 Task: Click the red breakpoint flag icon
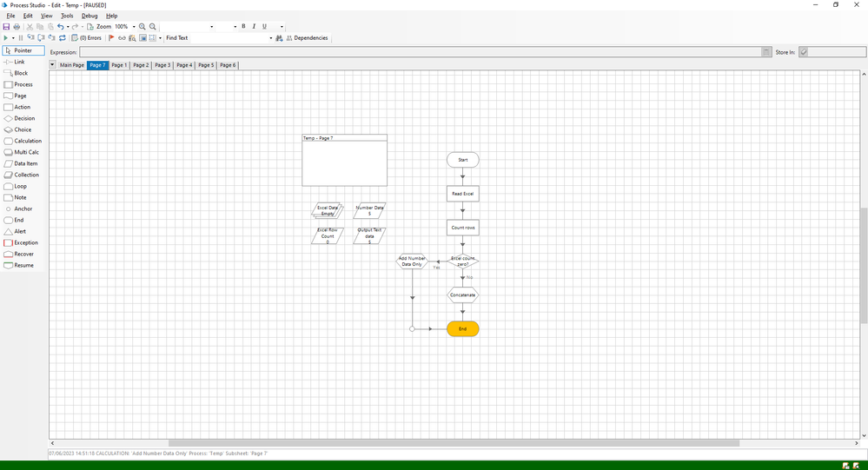111,38
